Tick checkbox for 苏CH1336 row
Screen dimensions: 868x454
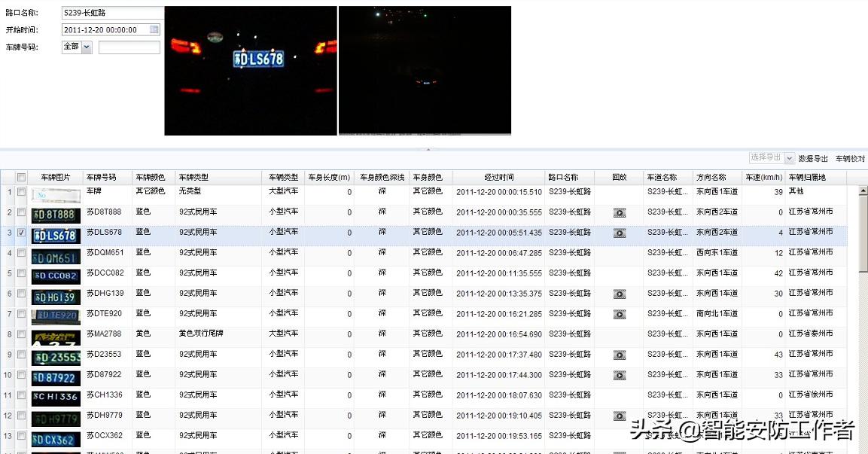click(21, 395)
